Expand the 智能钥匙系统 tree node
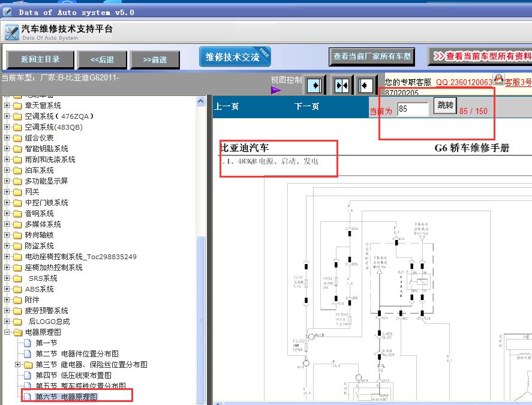The height and width of the screenshot is (405, 532). [7, 149]
